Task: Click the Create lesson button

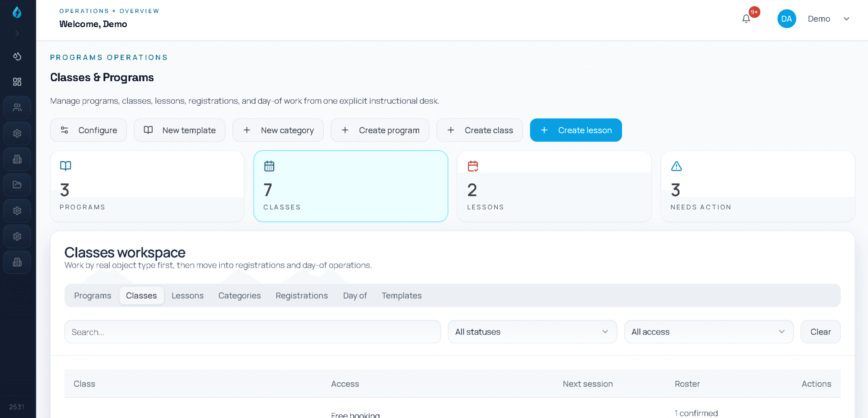Action: coord(576,130)
